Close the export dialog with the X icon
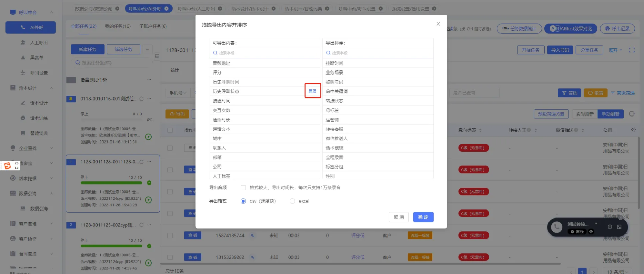644x274 pixels. [x=438, y=24]
